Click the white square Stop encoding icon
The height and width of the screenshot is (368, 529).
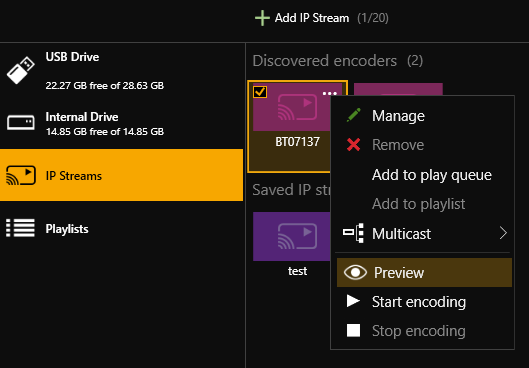353,330
